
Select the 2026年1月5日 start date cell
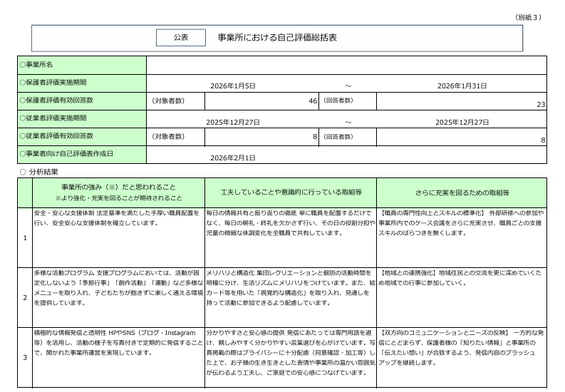(x=232, y=86)
